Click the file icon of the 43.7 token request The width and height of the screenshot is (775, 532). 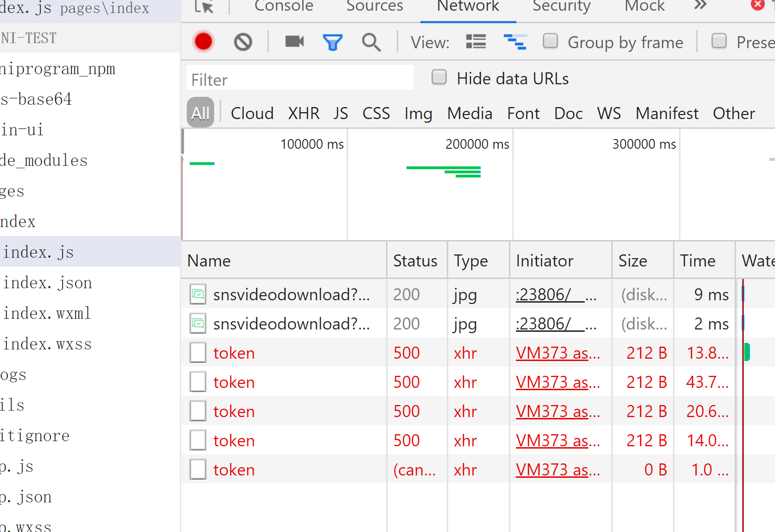pyautogui.click(x=198, y=382)
